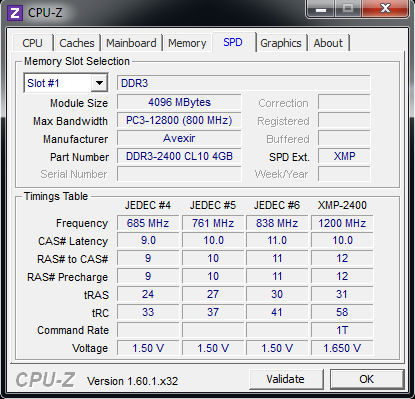415x399 pixels.
Task: Click the Validate button
Action: coord(285,379)
